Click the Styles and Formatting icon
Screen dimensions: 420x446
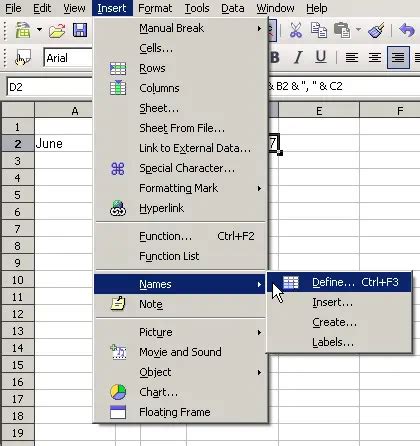[x=22, y=58]
